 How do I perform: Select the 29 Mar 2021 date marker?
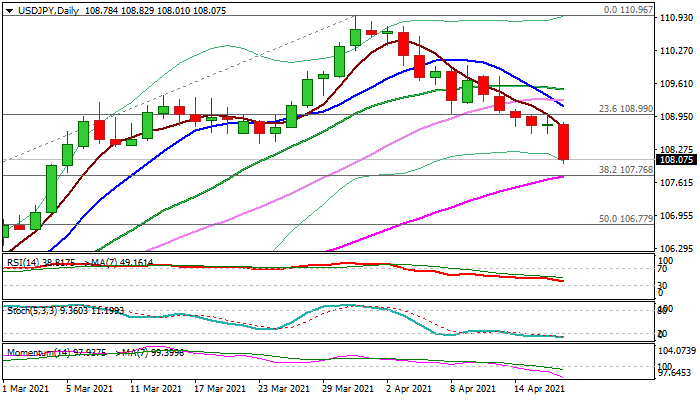pos(349,389)
